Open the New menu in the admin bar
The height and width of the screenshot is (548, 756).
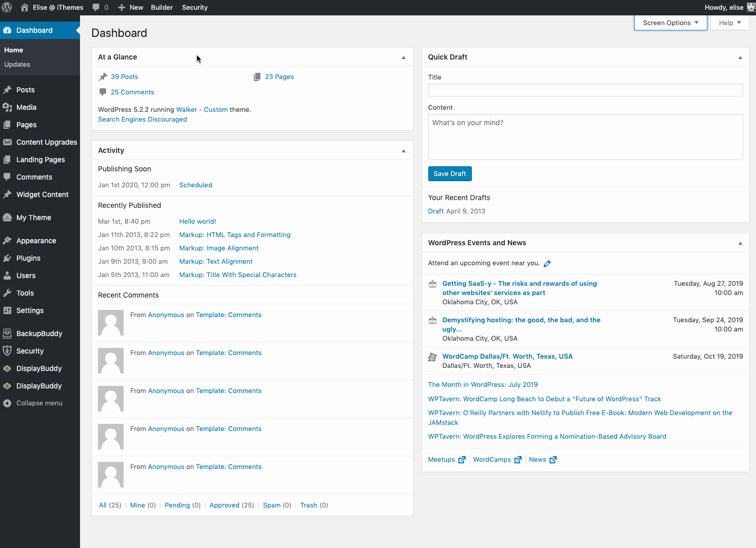pos(131,8)
